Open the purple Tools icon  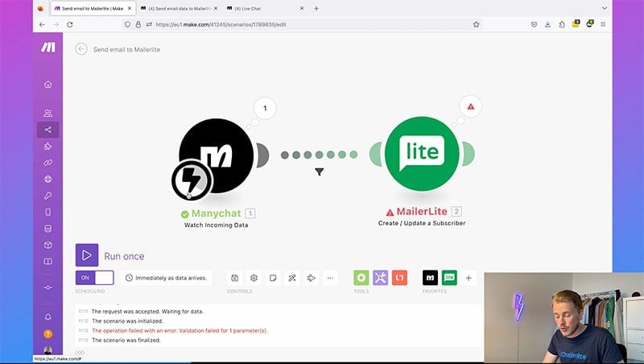[x=380, y=278]
